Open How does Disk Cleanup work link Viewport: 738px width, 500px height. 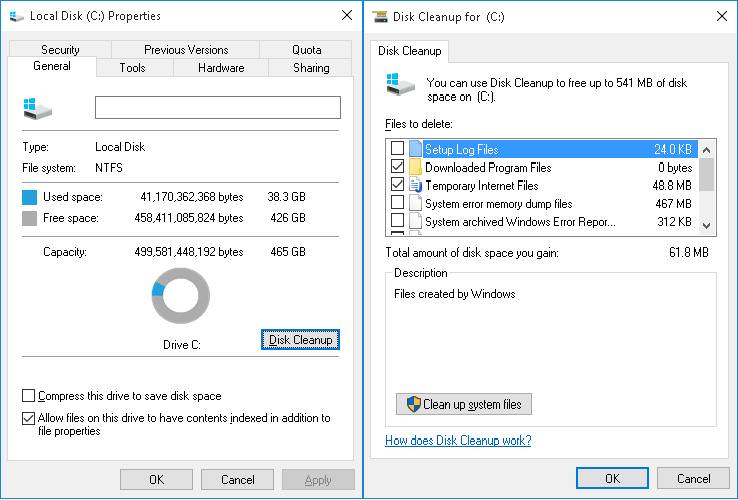point(458,440)
